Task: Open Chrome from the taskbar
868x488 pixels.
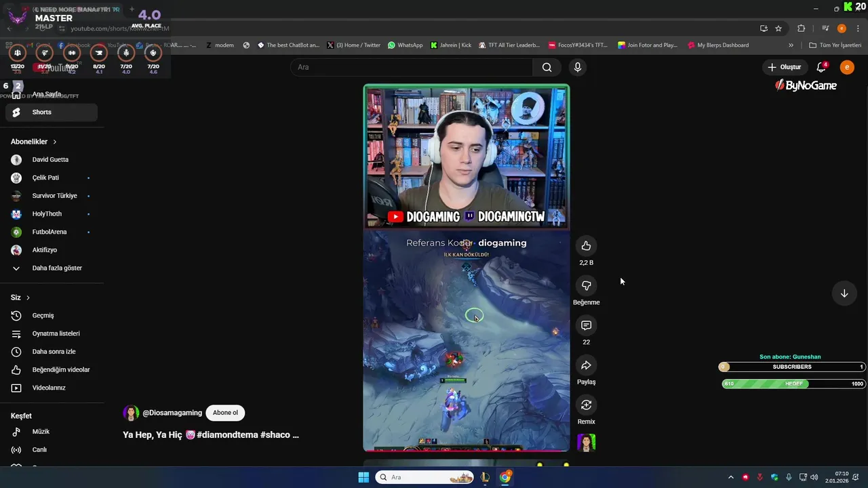Action: 505,477
